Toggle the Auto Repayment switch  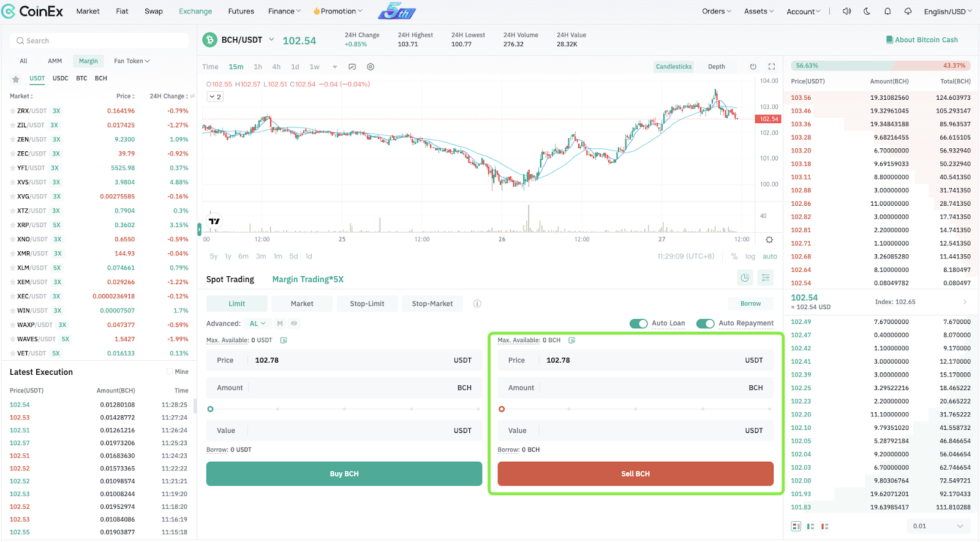coord(706,323)
